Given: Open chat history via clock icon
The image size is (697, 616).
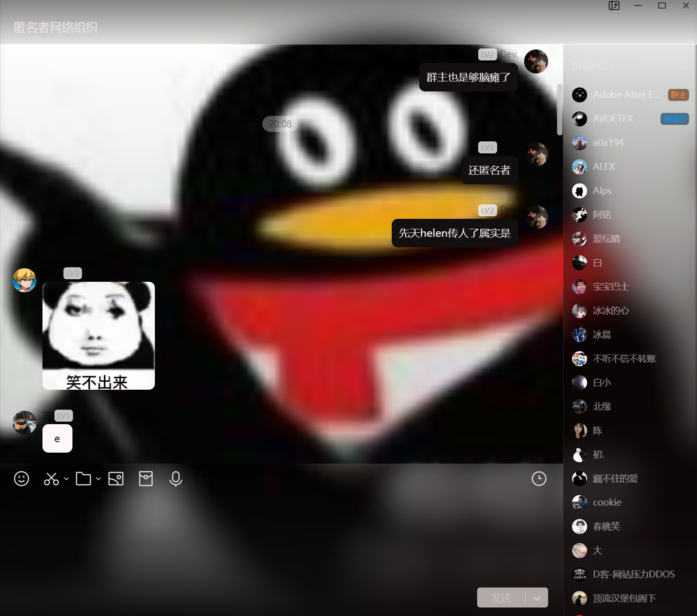Looking at the screenshot, I should [539, 479].
